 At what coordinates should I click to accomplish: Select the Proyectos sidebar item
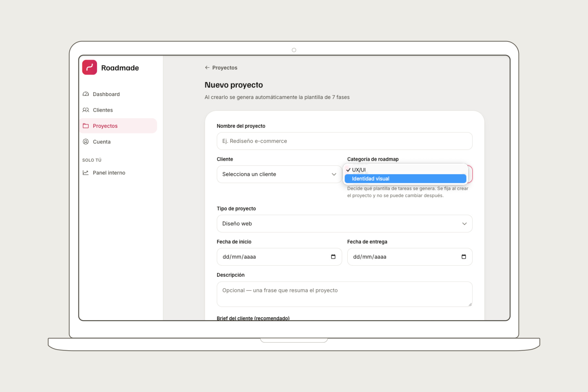118,126
